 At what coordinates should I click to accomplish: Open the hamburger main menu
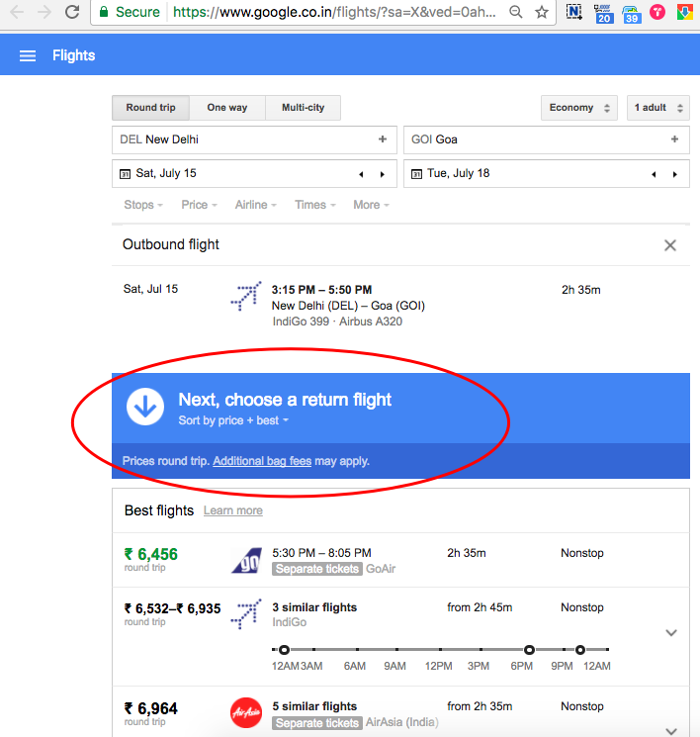pyautogui.click(x=28, y=55)
